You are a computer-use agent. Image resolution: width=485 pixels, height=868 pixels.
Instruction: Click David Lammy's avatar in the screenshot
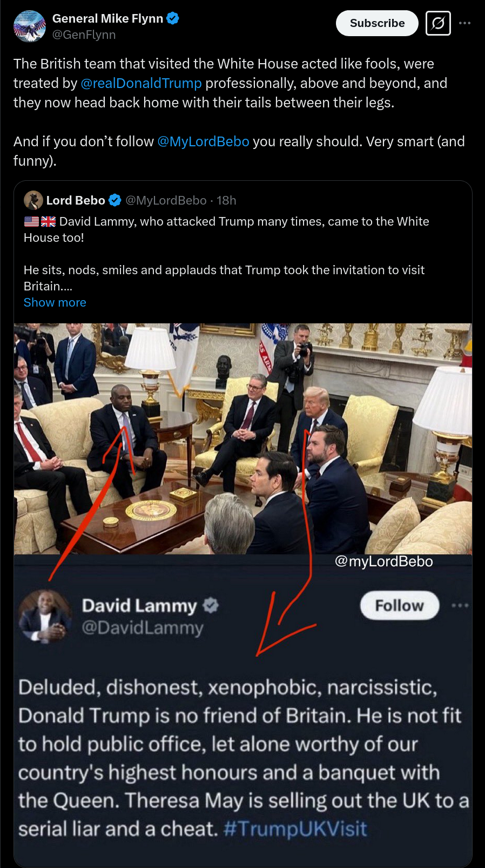45,616
